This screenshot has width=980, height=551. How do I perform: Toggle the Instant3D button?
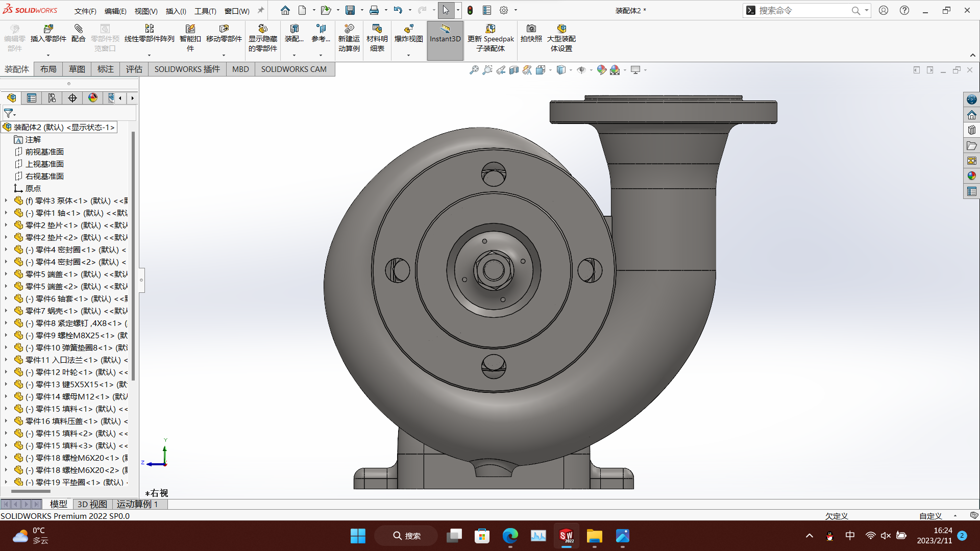[445, 40]
